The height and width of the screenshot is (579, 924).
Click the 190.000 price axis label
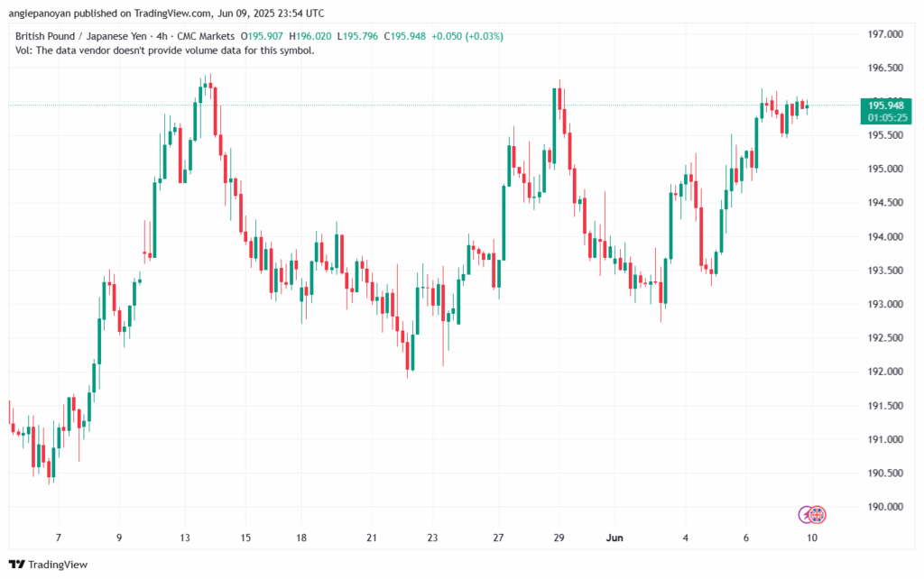pyautogui.click(x=885, y=507)
